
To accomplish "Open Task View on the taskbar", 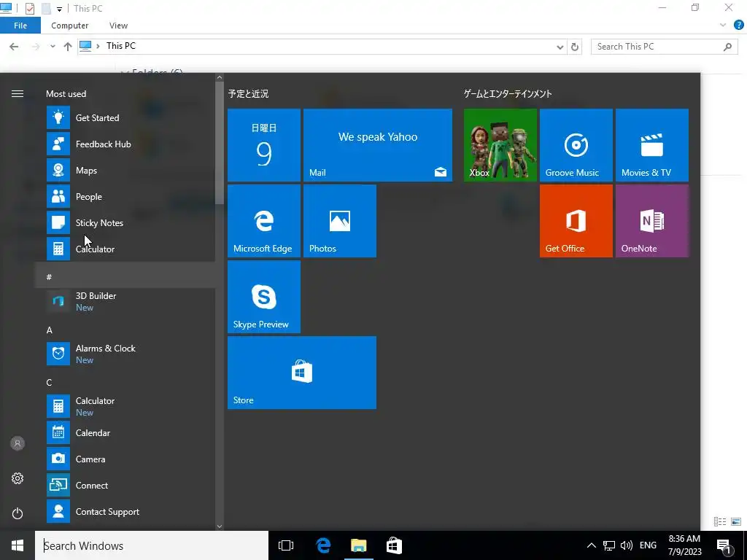I will tap(286, 545).
